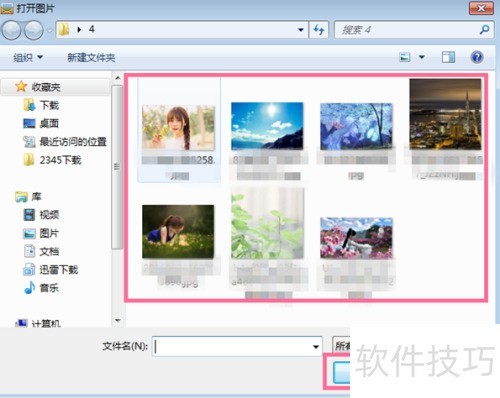This screenshot has height=398, width=500.
Task: Click the music note icon beside 音乐
Action: coord(29,288)
